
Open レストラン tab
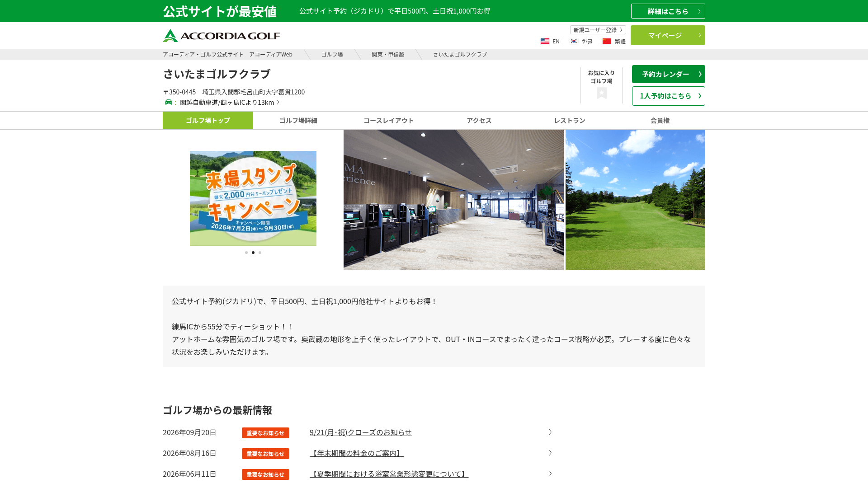coord(570,120)
